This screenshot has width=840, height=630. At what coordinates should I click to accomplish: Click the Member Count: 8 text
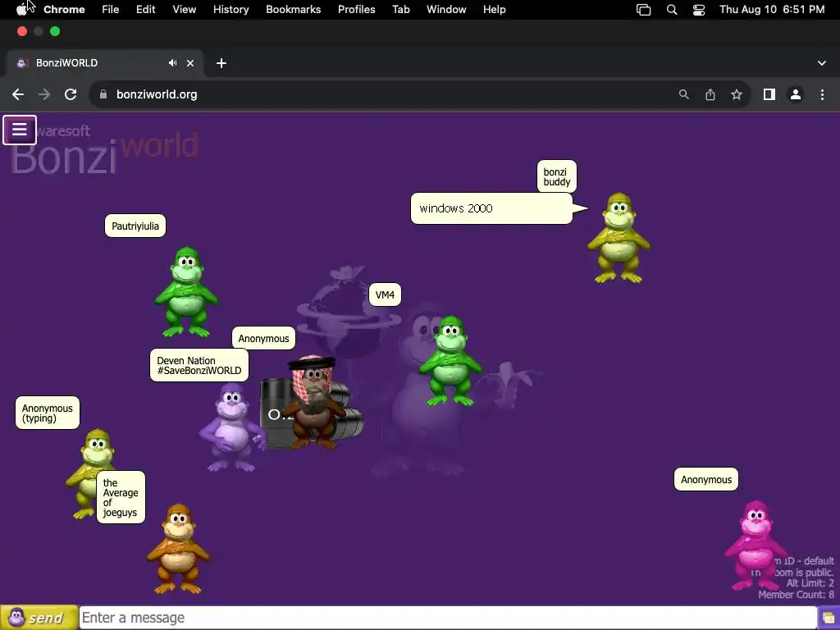pyautogui.click(x=796, y=595)
